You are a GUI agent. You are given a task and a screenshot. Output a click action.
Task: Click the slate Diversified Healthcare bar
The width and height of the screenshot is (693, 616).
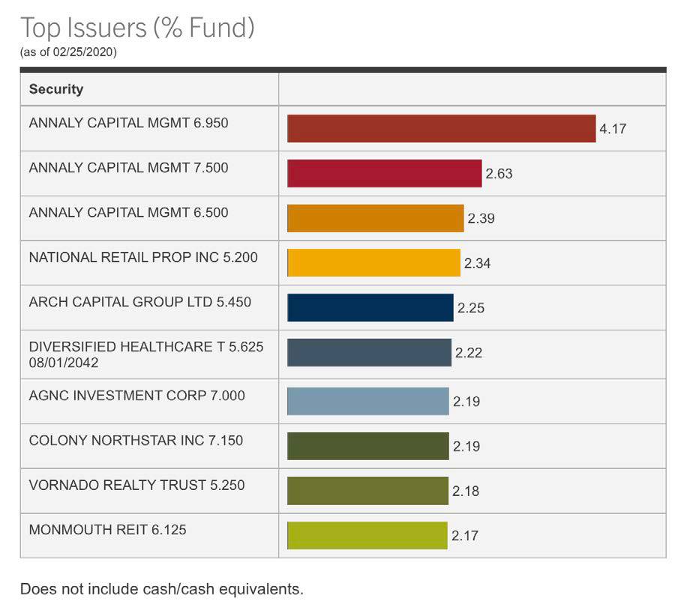(x=369, y=353)
